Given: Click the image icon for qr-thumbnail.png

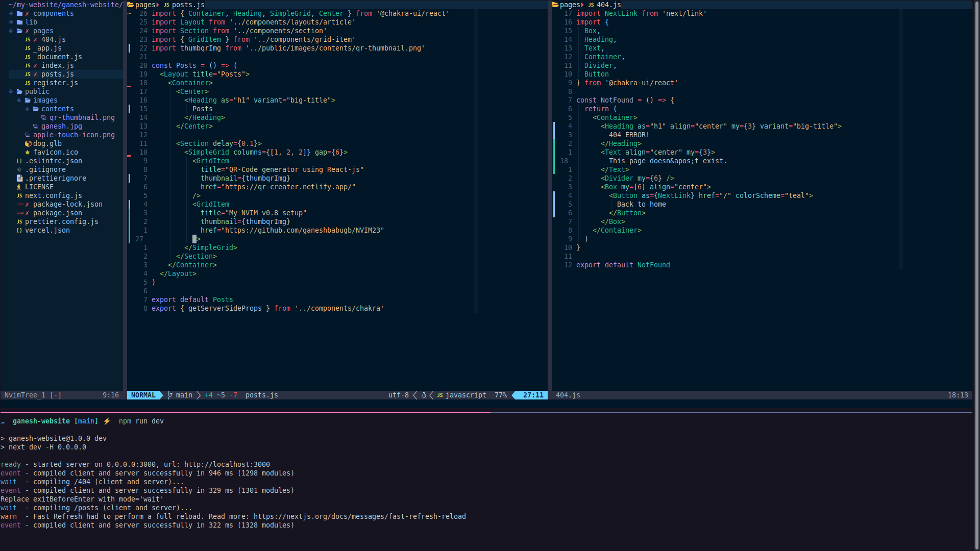Looking at the screenshot, I should tap(44, 117).
